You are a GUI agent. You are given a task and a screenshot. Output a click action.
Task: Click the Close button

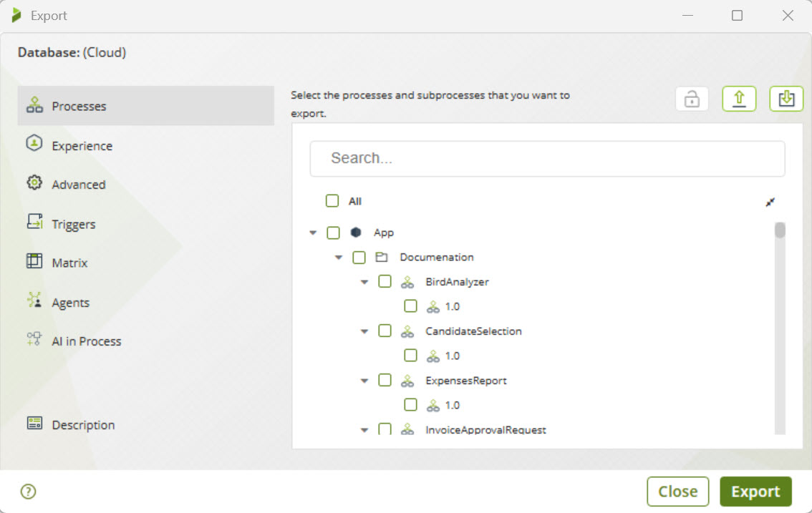pos(677,492)
